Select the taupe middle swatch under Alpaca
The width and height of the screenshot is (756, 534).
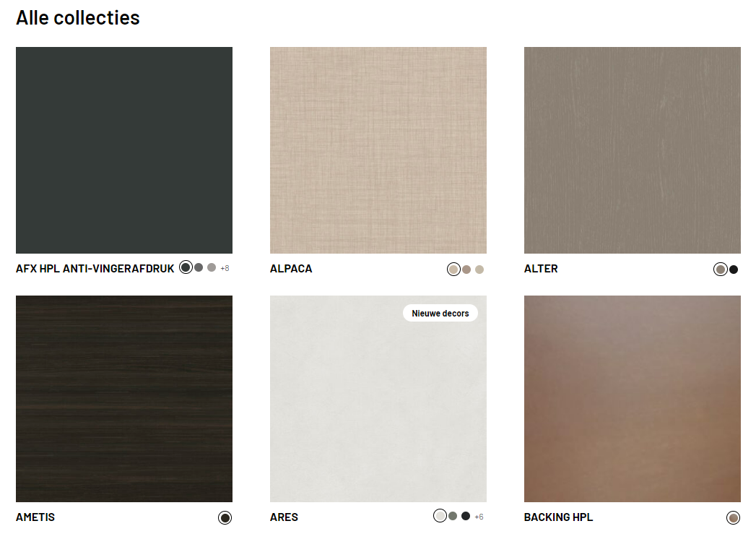click(x=466, y=270)
